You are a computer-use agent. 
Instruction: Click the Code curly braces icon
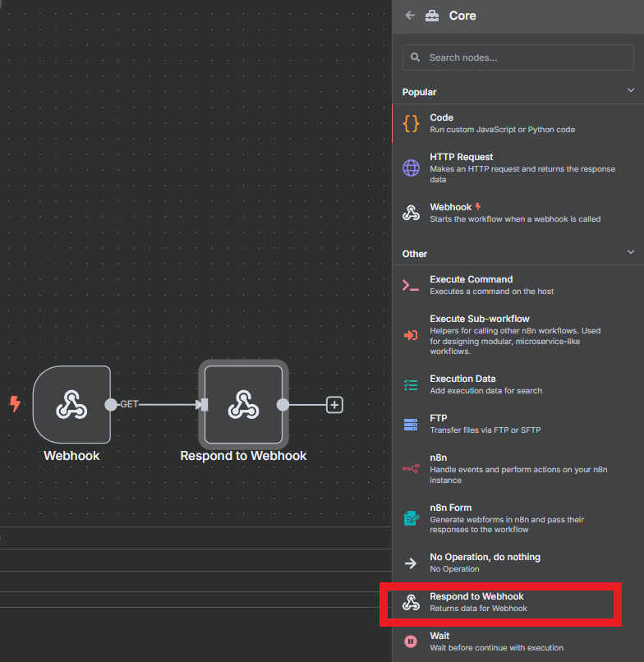[411, 124]
